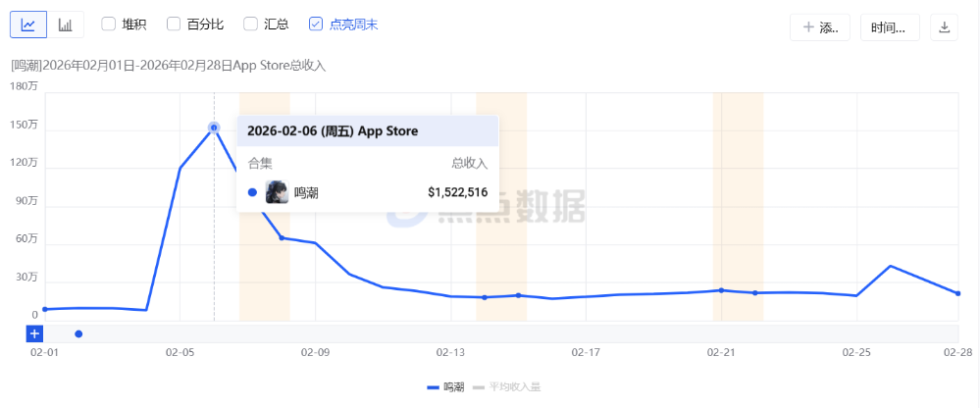Click the $1,522,516 revenue value

(x=457, y=192)
